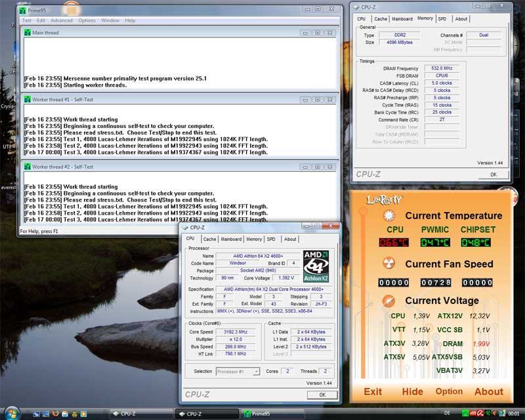
Task: Click the memory Size 4096 MBytes field
Action: pos(400,43)
